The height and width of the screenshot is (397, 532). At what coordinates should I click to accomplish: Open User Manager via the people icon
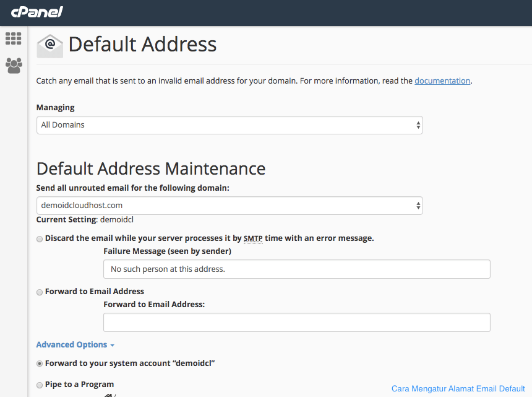pos(13,66)
